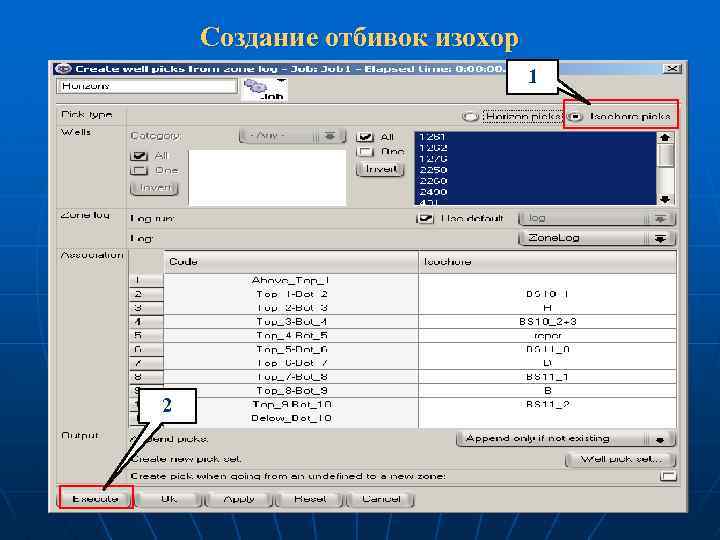Open the ZoneLog dropdown

(x=597, y=238)
